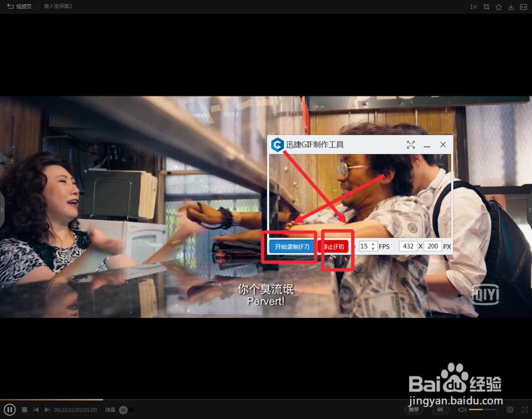532x419 pixels.
Task: Add video to favorites with star icon
Action: pos(498,7)
